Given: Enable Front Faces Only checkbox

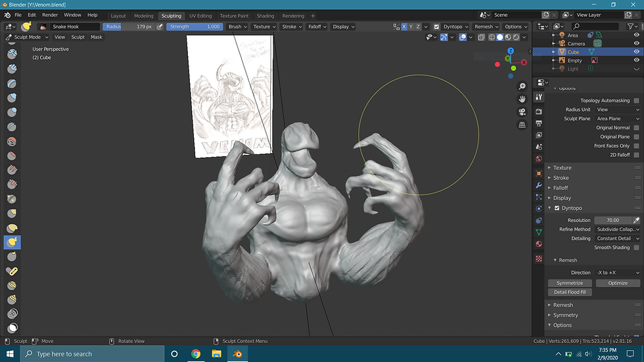Looking at the screenshot, I should [x=636, y=146].
